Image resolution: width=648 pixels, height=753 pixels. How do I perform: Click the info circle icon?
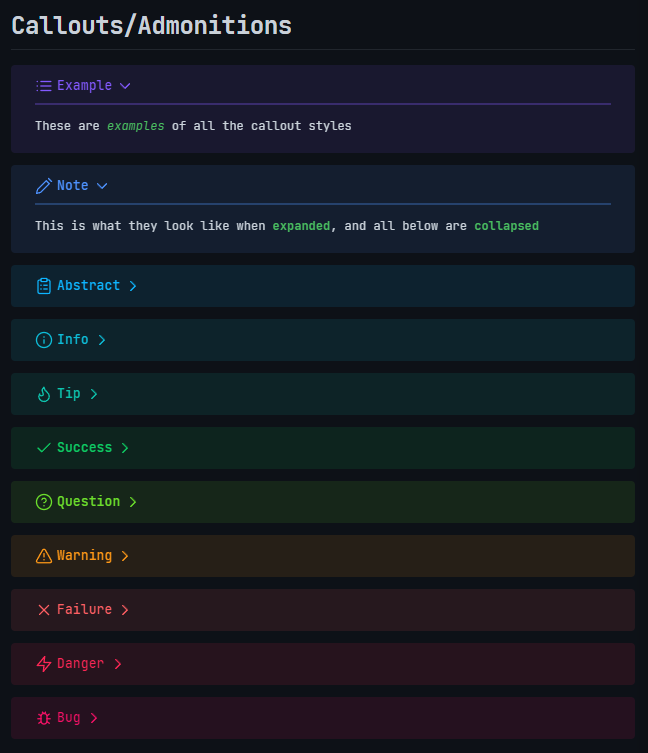(x=44, y=340)
